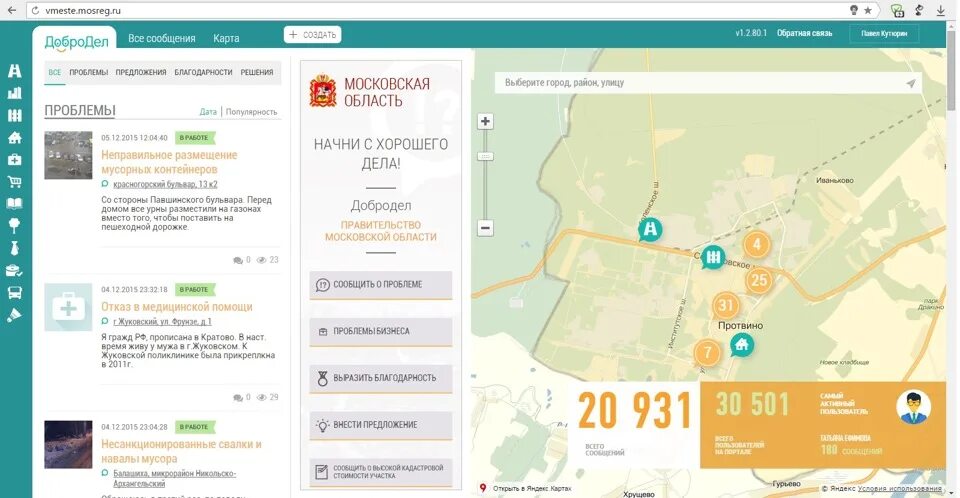The image size is (960, 498).
Task: Open map cluster marker numbered 31
Action: [726, 305]
